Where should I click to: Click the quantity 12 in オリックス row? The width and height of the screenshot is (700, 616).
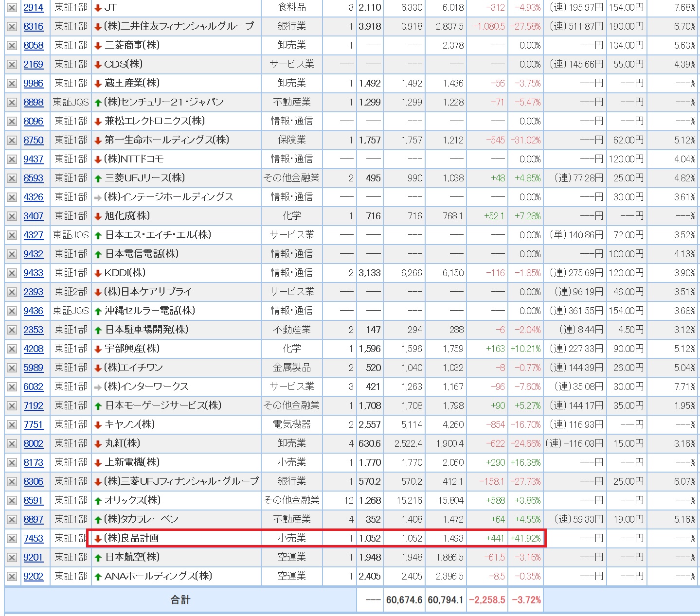(x=349, y=501)
